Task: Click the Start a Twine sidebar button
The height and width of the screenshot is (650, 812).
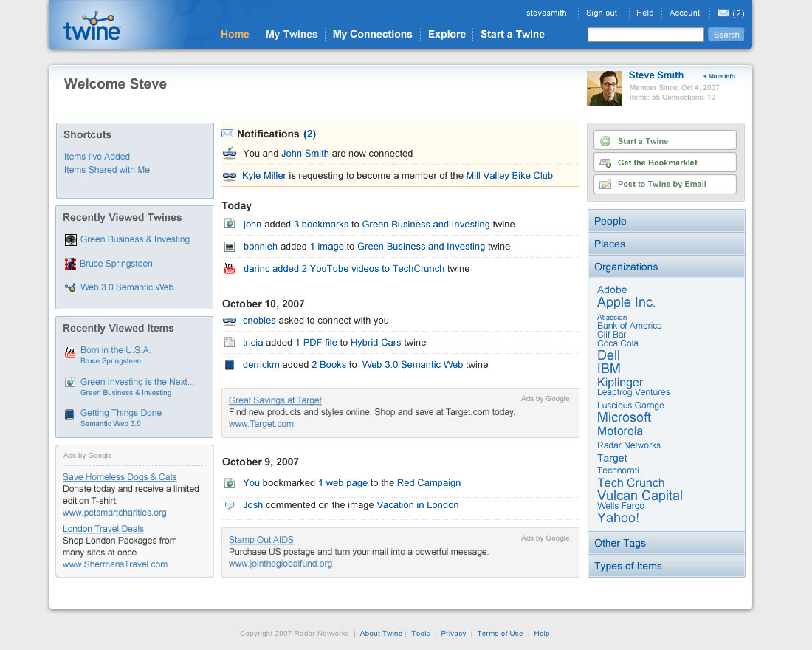Action: click(665, 141)
